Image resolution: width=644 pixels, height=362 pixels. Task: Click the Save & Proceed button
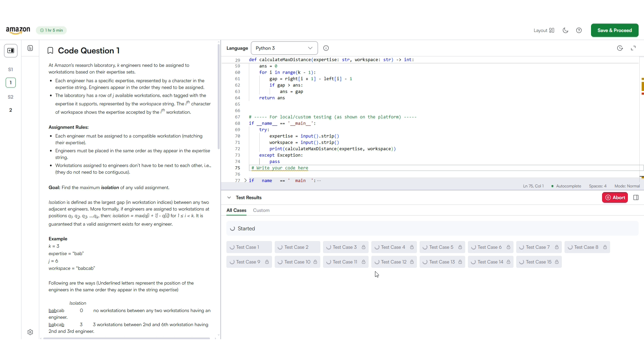click(x=615, y=30)
